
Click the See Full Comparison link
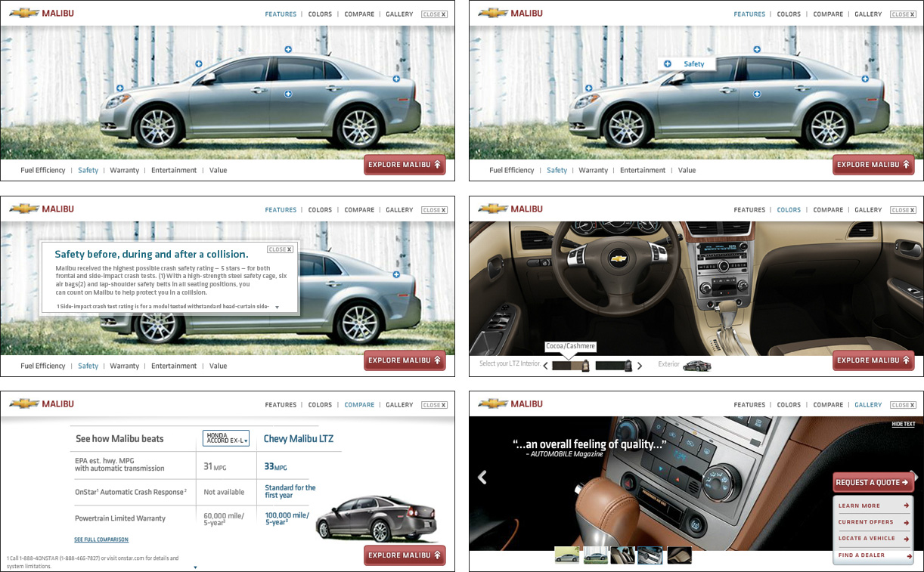[x=101, y=540]
